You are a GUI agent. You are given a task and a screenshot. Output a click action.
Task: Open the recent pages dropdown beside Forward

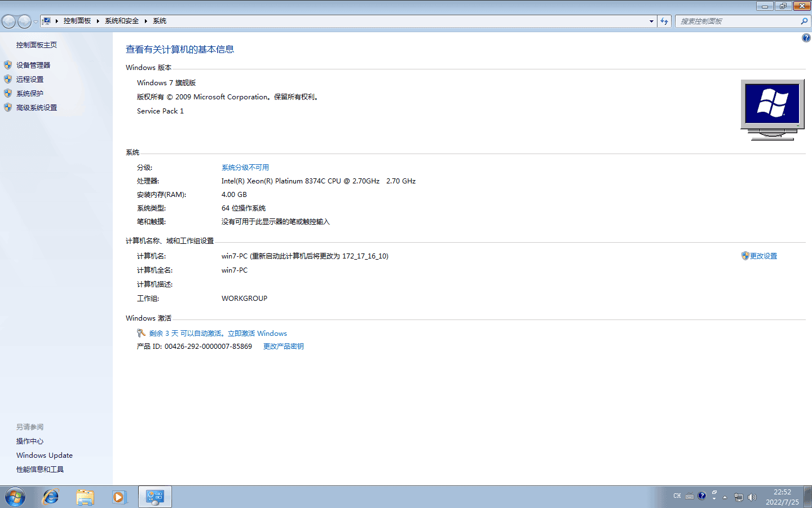click(x=36, y=21)
